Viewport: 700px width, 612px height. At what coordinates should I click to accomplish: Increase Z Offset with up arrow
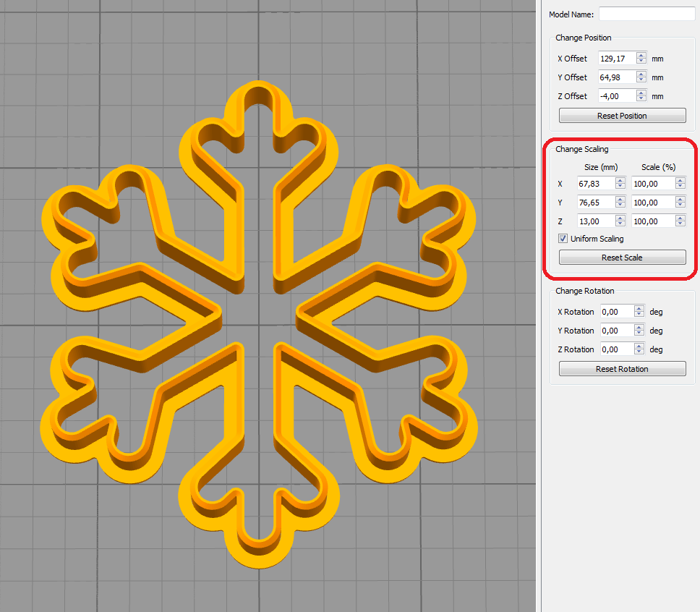pyautogui.click(x=641, y=93)
